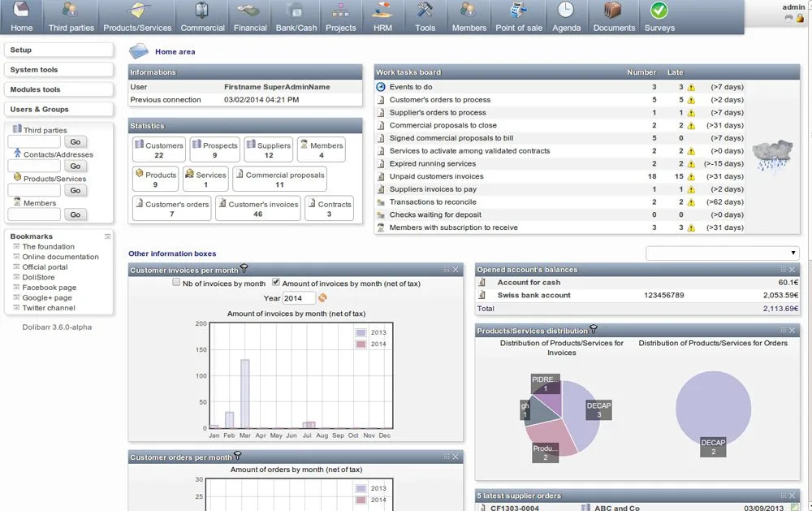The width and height of the screenshot is (812, 511).
Task: Open the Surveys checkmark icon
Action: click(x=659, y=9)
